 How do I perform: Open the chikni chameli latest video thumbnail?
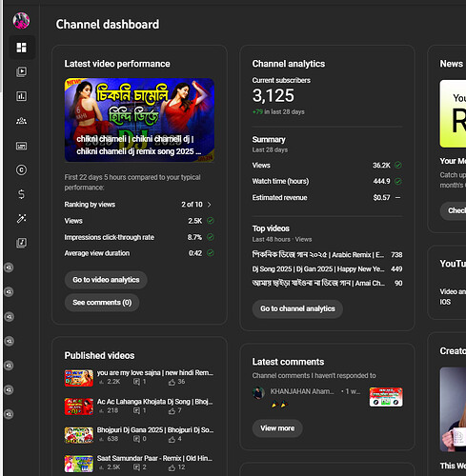pyautogui.click(x=139, y=120)
